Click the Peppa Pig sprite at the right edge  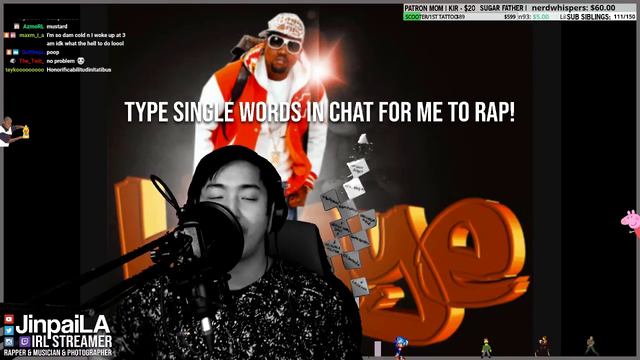click(631, 222)
